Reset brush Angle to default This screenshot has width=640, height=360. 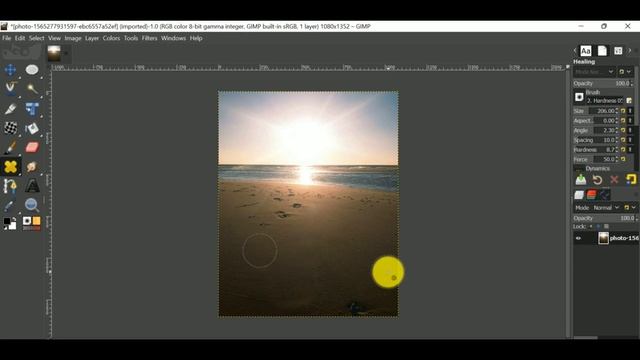pos(623,130)
